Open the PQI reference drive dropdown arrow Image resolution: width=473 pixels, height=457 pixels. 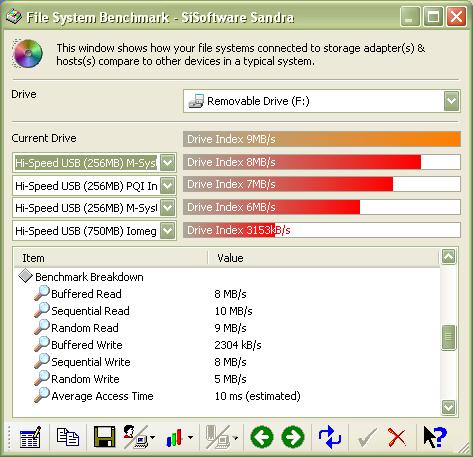(x=167, y=185)
